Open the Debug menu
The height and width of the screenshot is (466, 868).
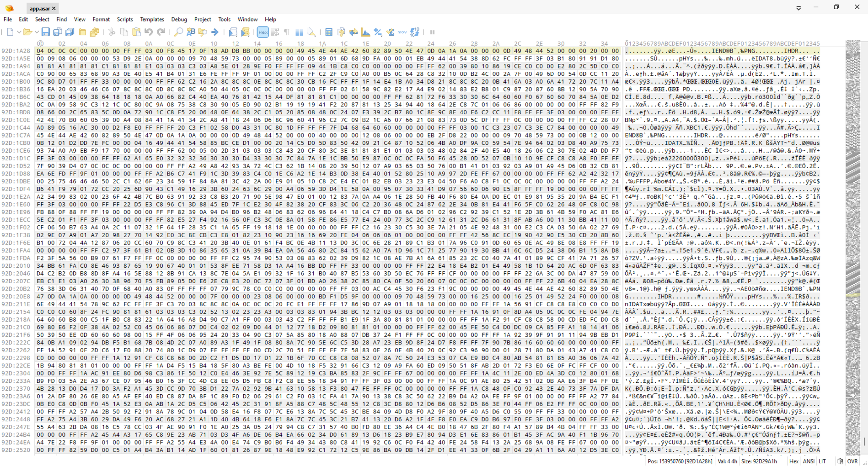[x=179, y=19]
